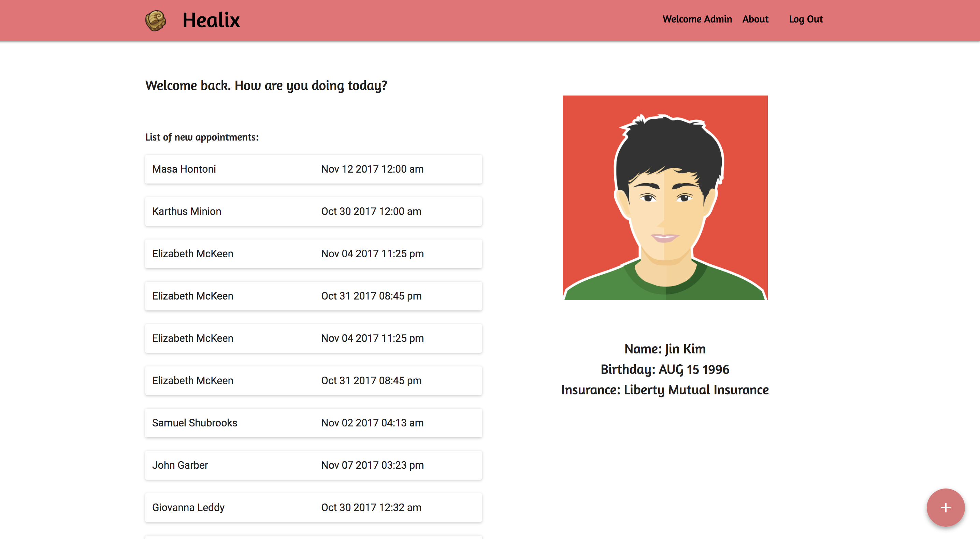Image resolution: width=980 pixels, height=539 pixels.
Task: Open Samuel Shubrooks appointment
Action: point(313,423)
